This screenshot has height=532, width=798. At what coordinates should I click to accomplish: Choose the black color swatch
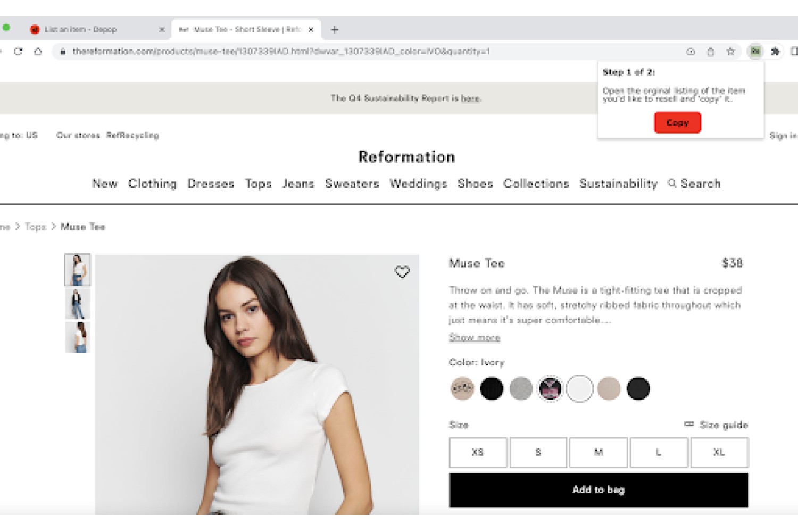point(492,388)
